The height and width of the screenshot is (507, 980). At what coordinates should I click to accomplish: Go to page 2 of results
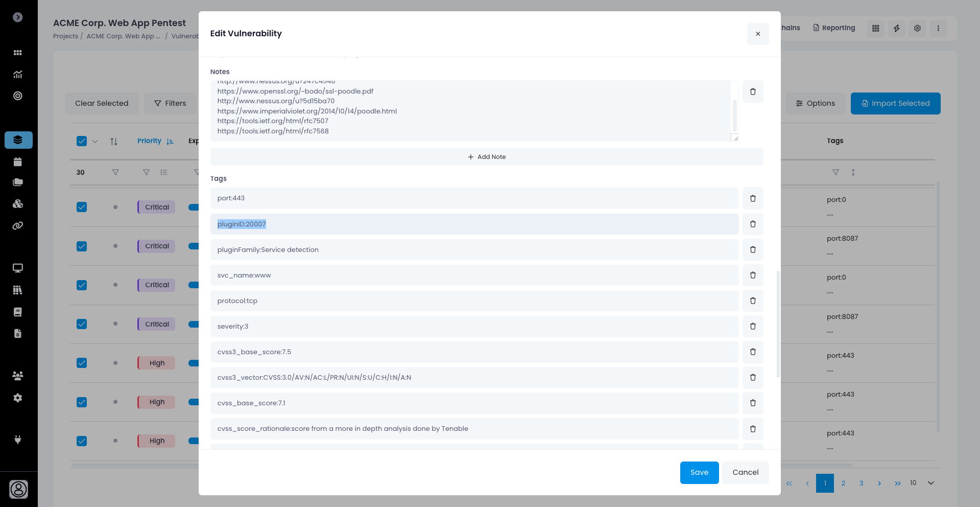tap(843, 483)
